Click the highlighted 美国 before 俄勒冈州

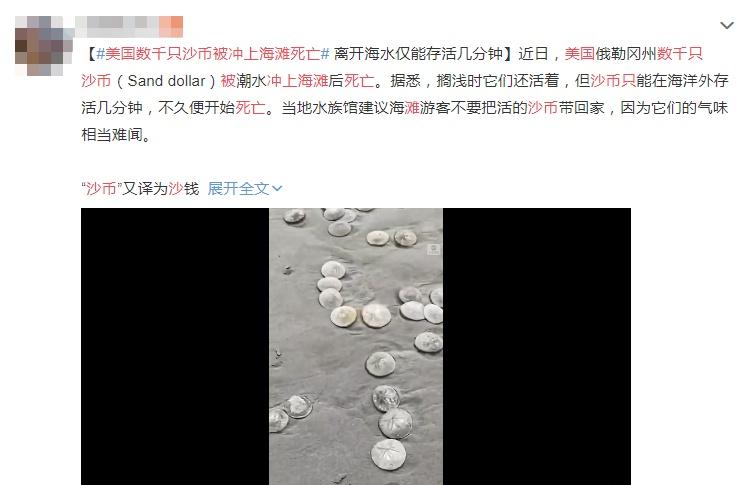(x=579, y=54)
